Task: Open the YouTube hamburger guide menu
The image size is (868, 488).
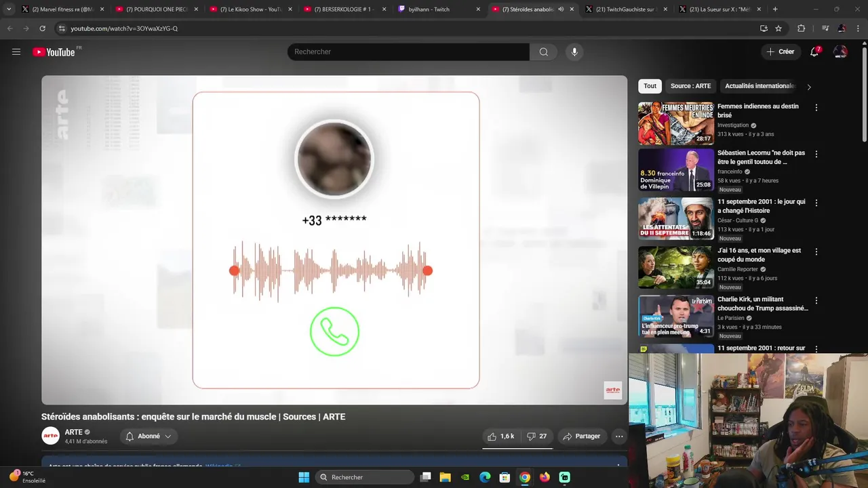Action: [16, 52]
